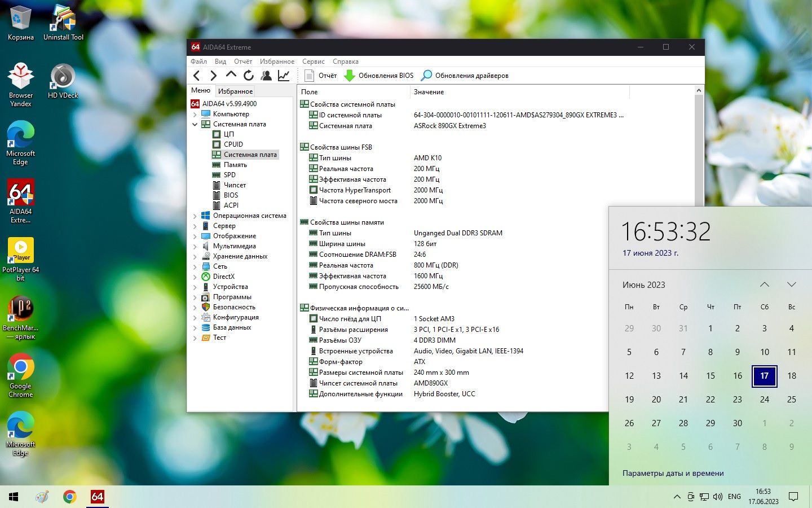Image resolution: width=812 pixels, height=508 pixels.
Task: Click the Refresh toolbar icon
Action: click(x=249, y=76)
